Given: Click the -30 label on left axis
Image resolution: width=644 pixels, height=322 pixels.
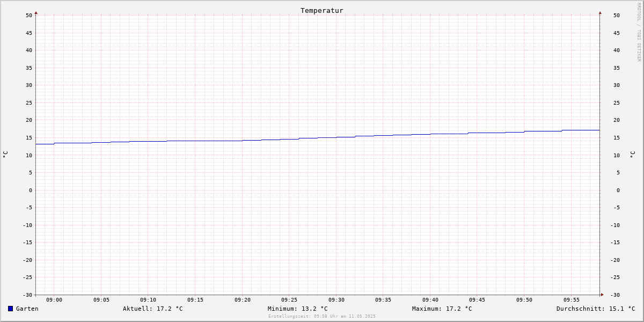Looking at the screenshot, I should pos(27,295).
